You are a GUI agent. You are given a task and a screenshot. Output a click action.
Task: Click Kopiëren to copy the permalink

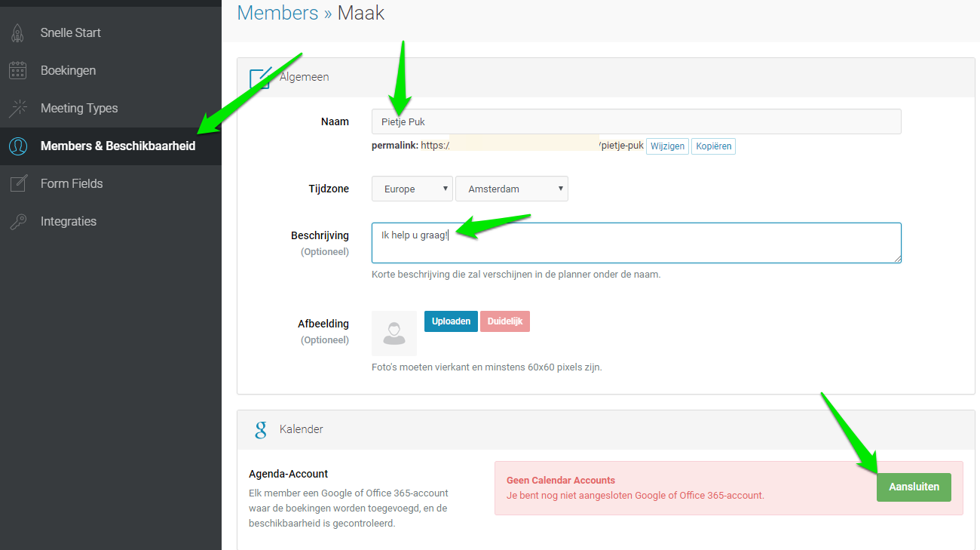pos(713,146)
